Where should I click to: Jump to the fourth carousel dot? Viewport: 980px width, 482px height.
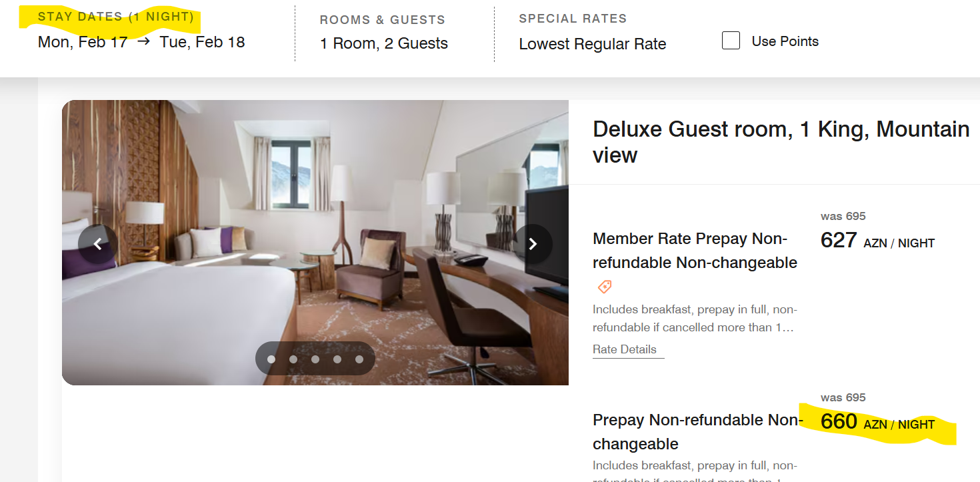point(337,359)
